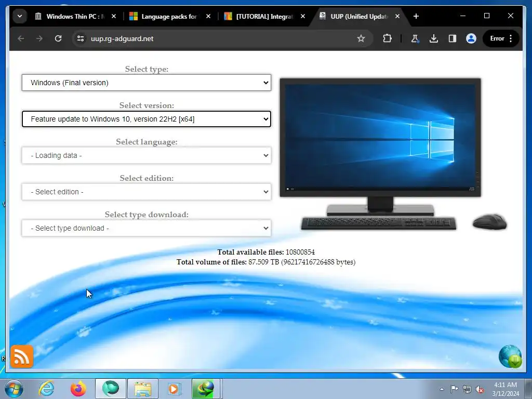Open the profile avatar menu
Image resolution: width=532 pixels, height=399 pixels.
pos(471,38)
